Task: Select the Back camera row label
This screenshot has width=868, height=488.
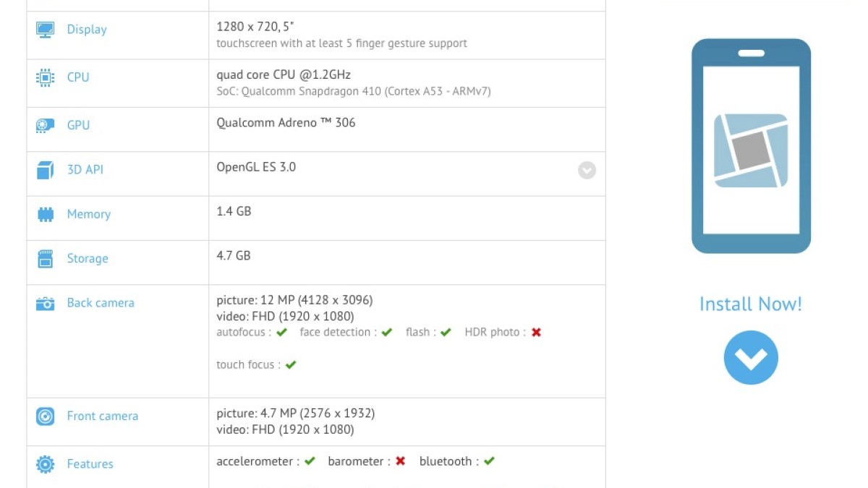Action: [x=101, y=303]
